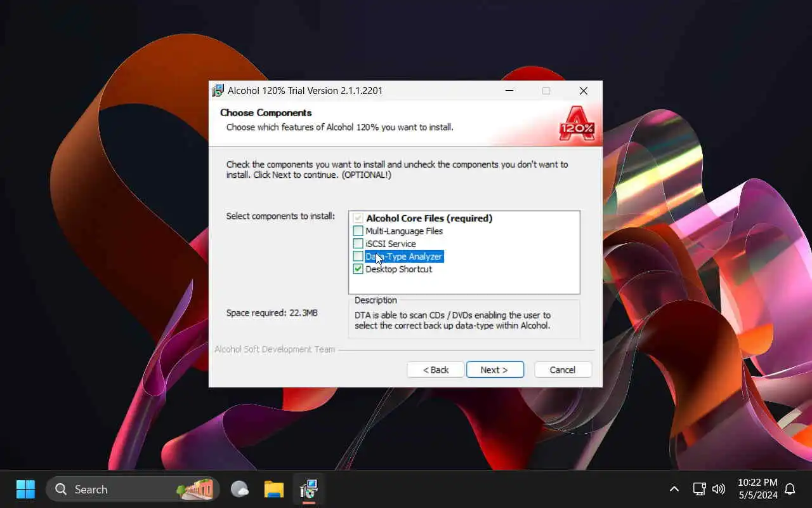Enable the Multi-Language Files checkbox

tap(358, 231)
